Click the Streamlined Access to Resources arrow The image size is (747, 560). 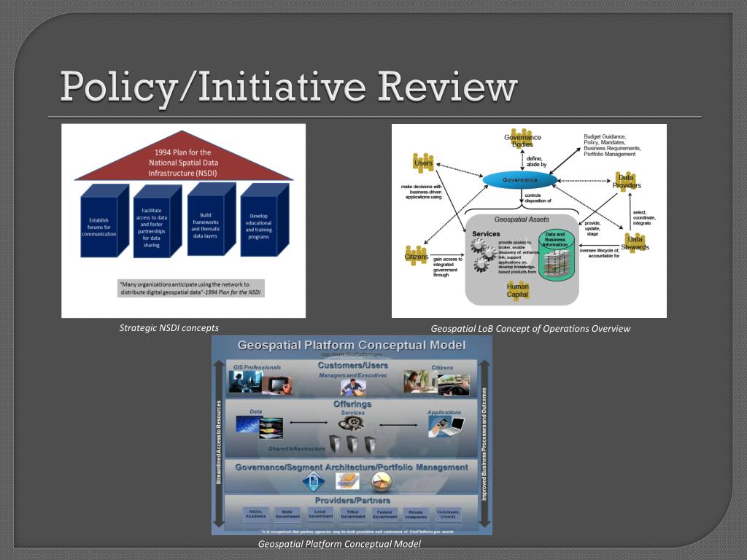pyautogui.click(x=219, y=444)
